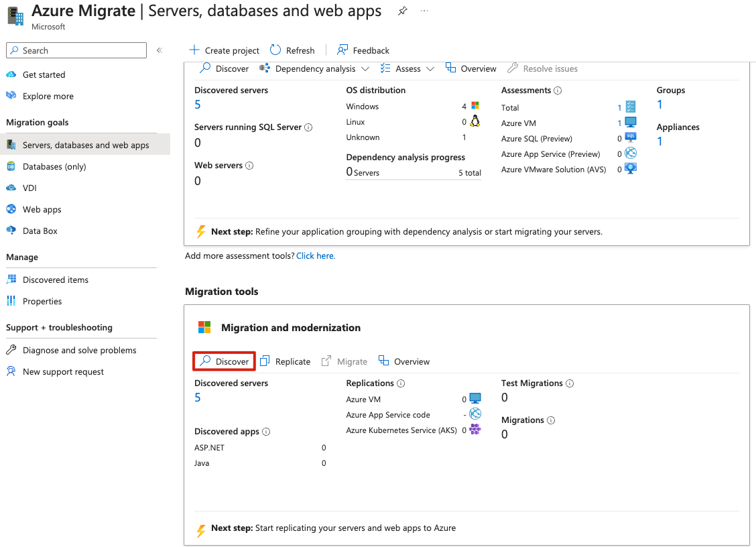The image size is (756, 547).
Task: Click inside the sidebar Search field
Action: coord(76,50)
